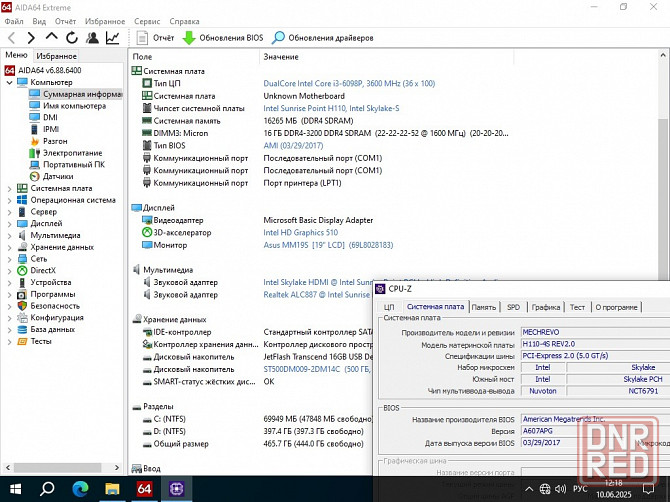Open the ST500DM009-2DM14C disk link
Screen dimensions: 670x502
[317, 369]
